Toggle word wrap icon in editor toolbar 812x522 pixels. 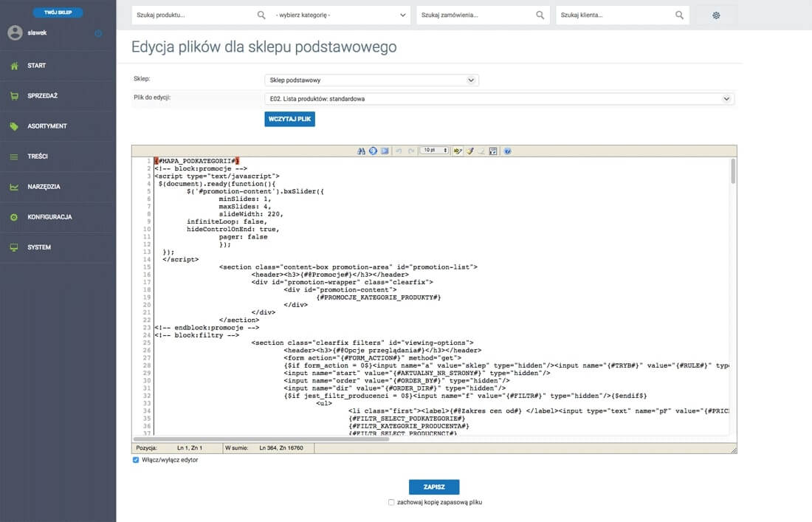tap(493, 151)
